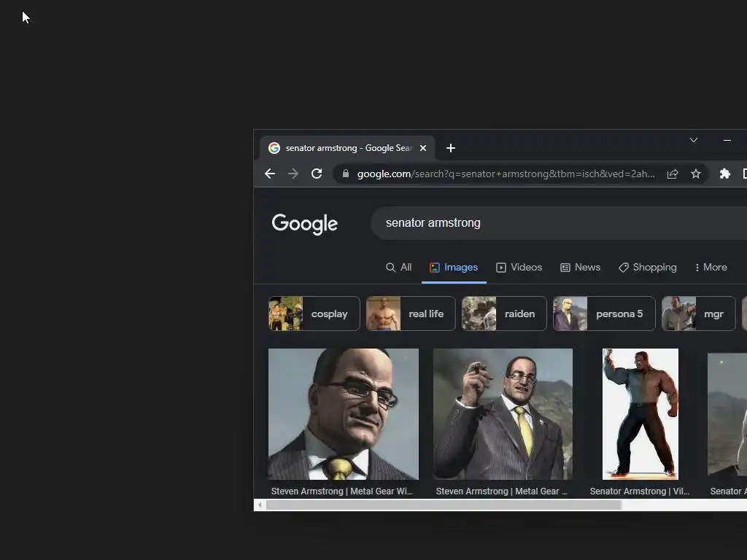
Task: Select the Images tab
Action: pos(454,267)
